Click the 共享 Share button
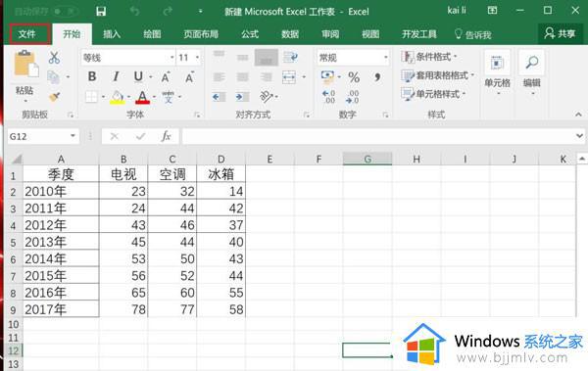Viewport: 588px width, 371px height. (x=561, y=33)
